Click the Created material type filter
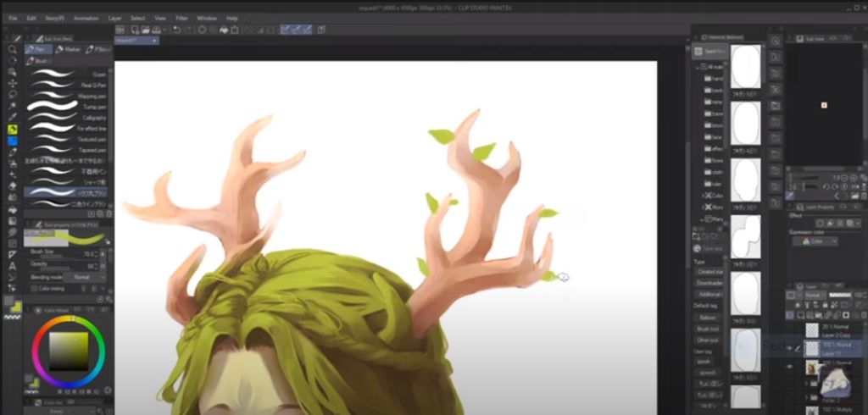 [x=709, y=272]
